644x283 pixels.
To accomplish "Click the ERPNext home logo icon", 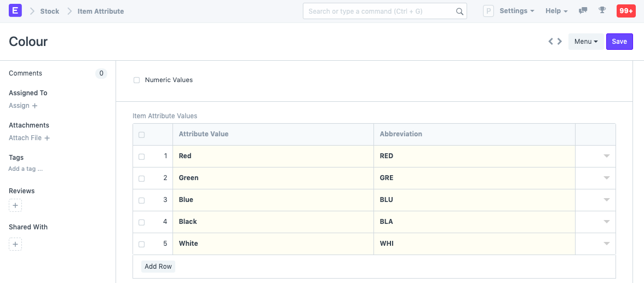I will [x=15, y=10].
